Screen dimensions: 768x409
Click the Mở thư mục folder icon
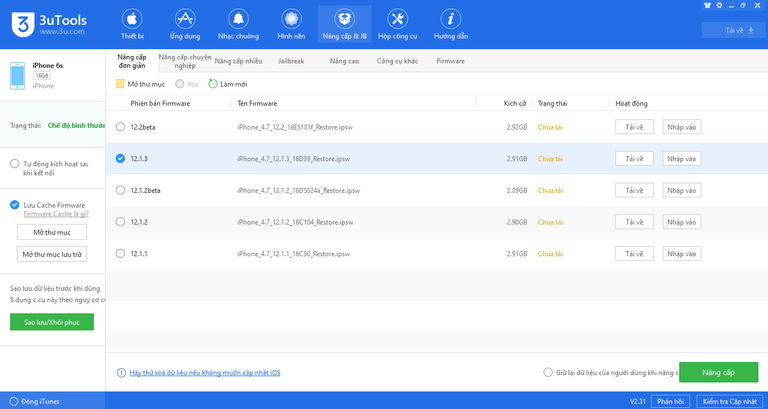point(121,83)
